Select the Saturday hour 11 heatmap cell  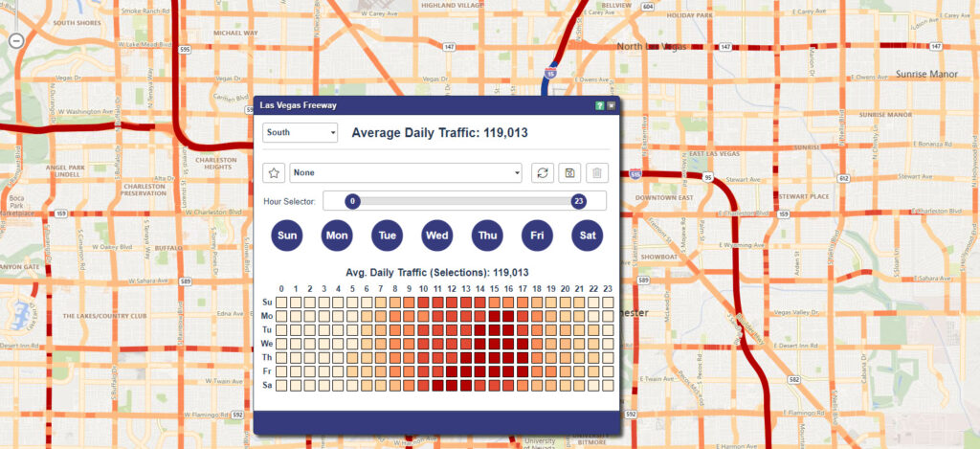(x=437, y=385)
